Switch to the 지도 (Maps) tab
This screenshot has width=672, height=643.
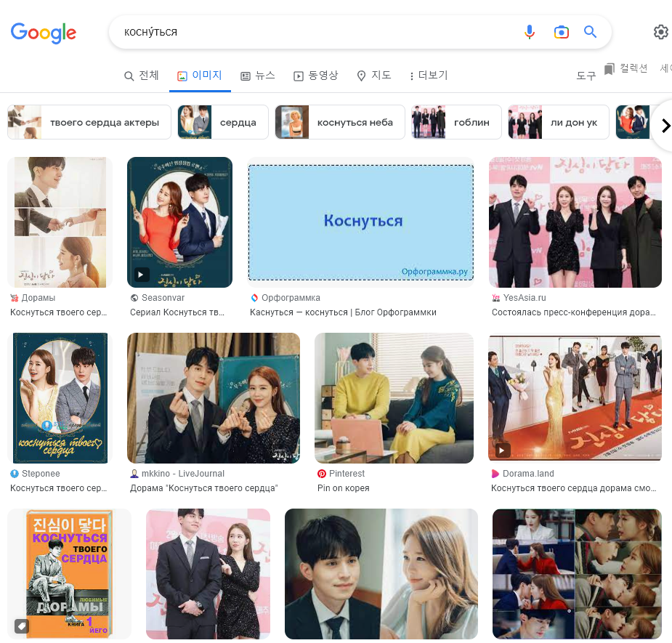(x=373, y=76)
